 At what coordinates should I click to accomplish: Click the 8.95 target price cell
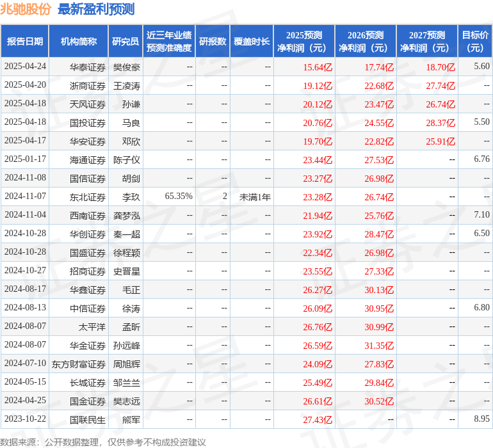(481, 419)
